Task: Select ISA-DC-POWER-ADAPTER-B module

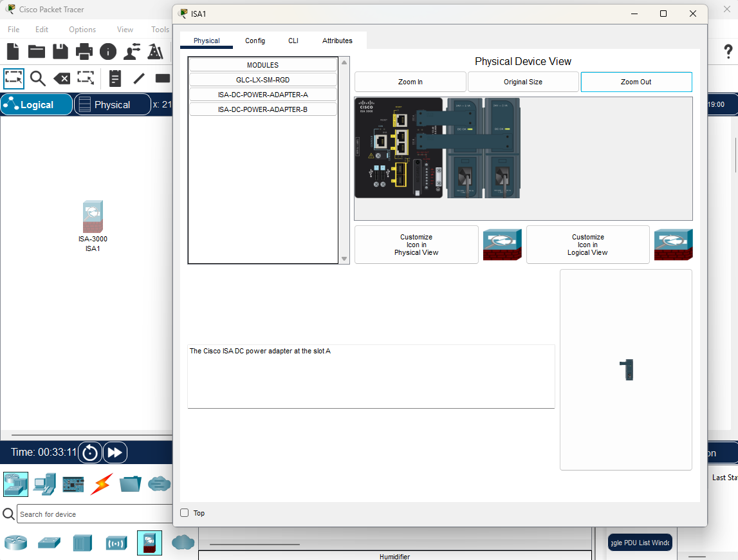Action: (x=263, y=109)
